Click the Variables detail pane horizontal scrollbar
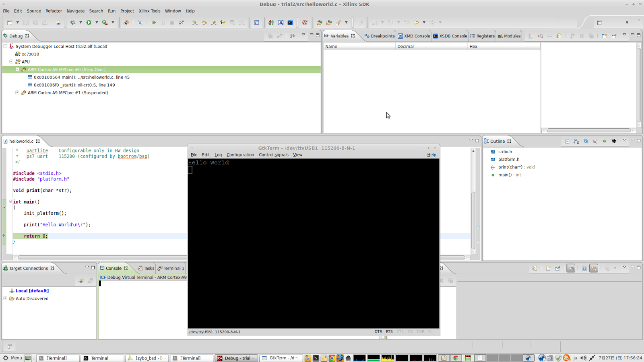This screenshot has height=362, width=644. [x=588, y=130]
